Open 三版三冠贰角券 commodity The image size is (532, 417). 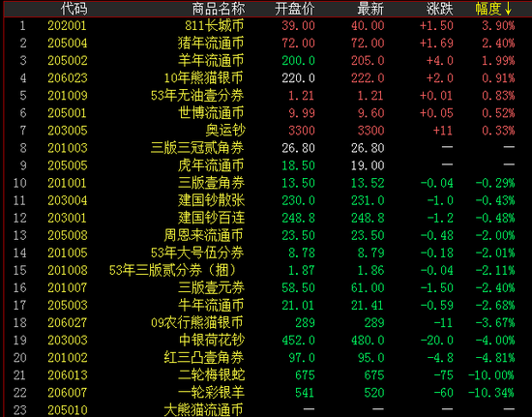click(197, 148)
